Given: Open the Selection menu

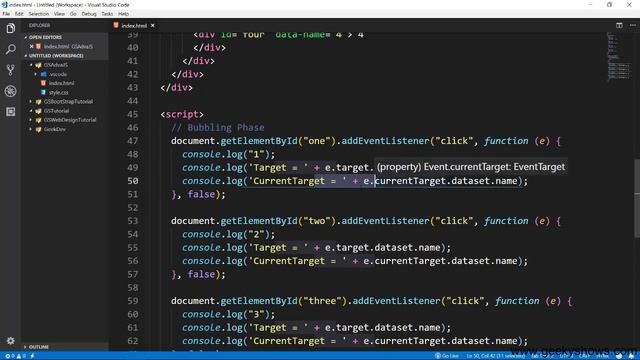Looking at the screenshot, I should (38, 14).
